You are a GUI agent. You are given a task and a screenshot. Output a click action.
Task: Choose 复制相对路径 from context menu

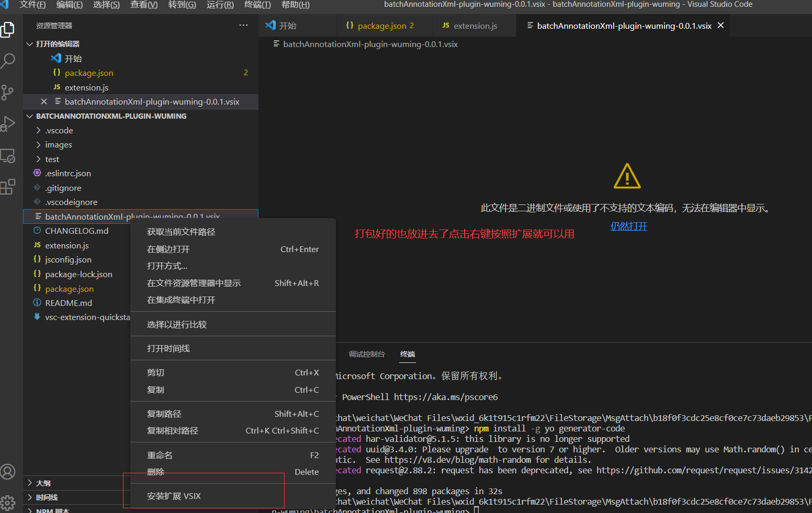click(x=233, y=430)
